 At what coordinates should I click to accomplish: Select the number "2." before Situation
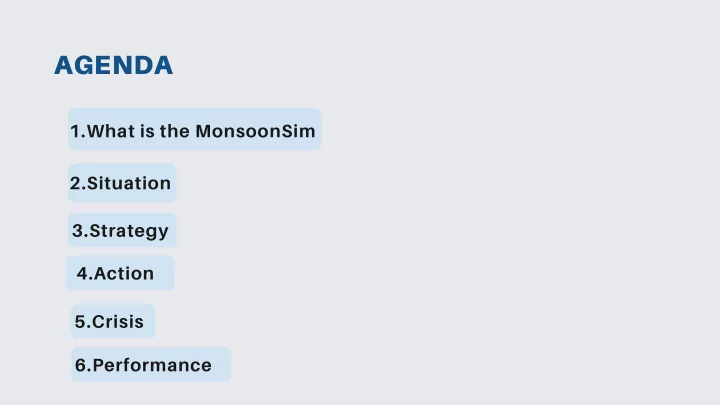(x=78, y=183)
